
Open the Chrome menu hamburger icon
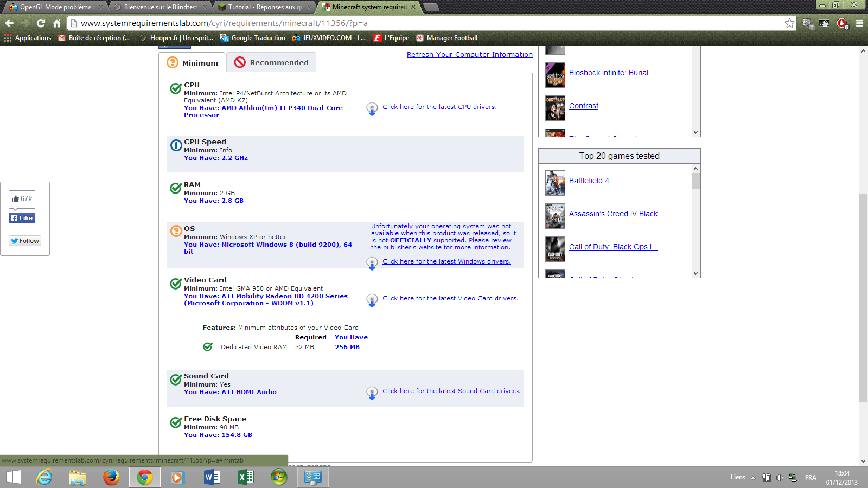click(859, 23)
